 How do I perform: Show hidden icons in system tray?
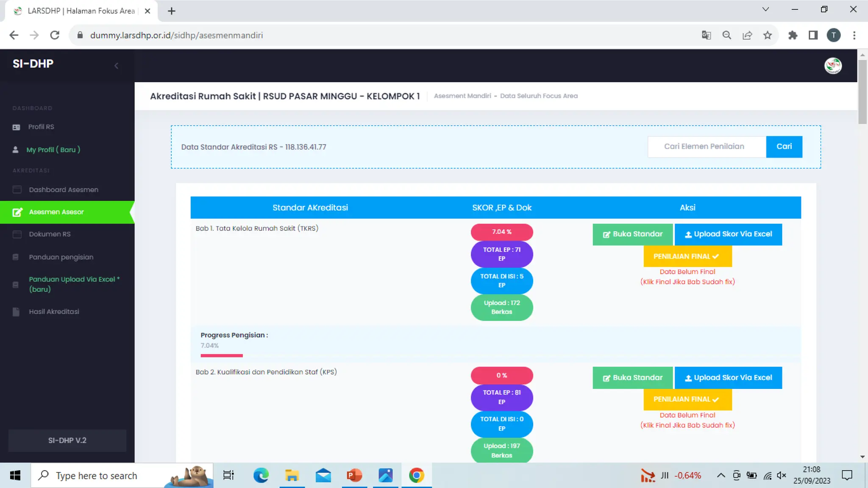click(721, 475)
